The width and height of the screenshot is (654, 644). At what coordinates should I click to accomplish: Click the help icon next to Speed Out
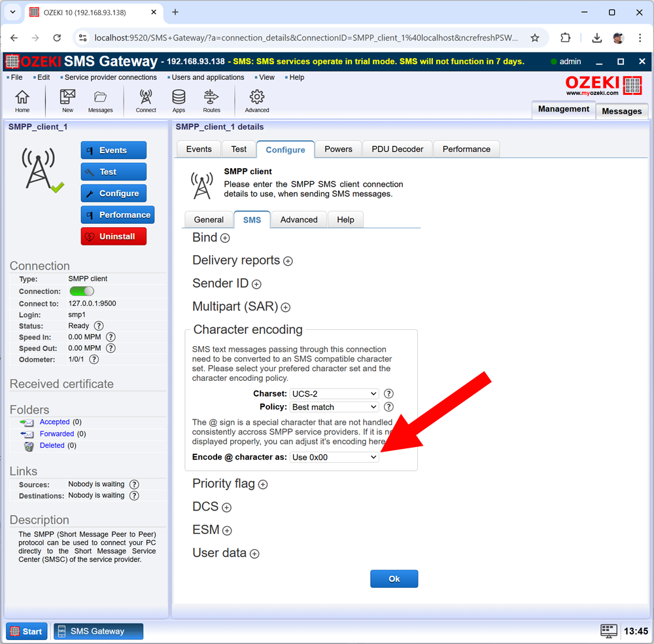pyautogui.click(x=111, y=348)
